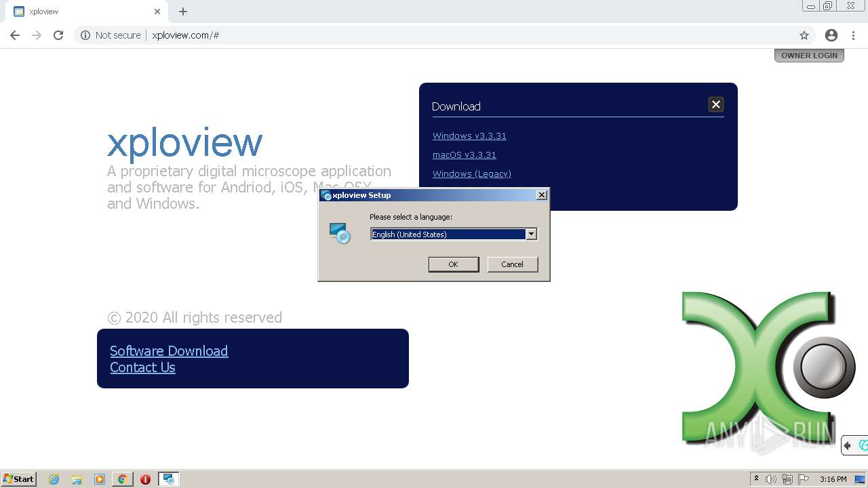Open the volume speaker tray icon
Screen dimensions: 868x488
(771, 479)
